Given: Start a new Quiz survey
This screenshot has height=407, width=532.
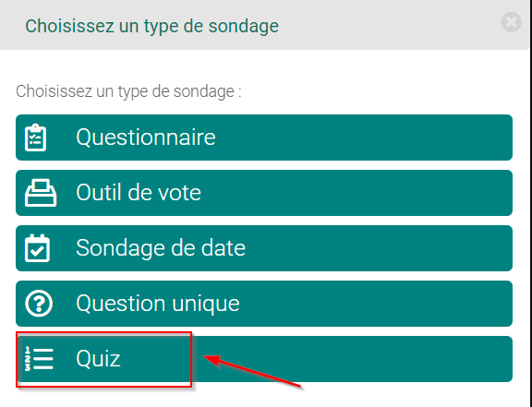Looking at the screenshot, I should (x=264, y=359).
